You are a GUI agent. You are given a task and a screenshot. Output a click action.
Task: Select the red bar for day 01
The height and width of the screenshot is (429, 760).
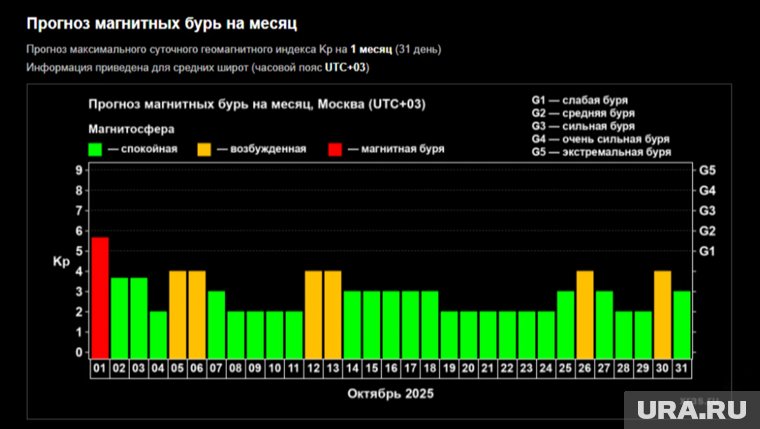[x=100, y=297]
